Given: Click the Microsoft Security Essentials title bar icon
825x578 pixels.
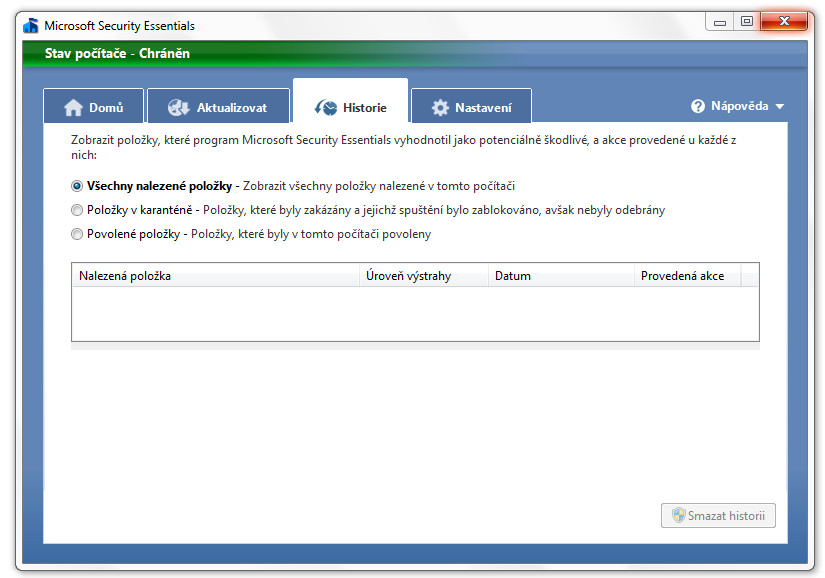Looking at the screenshot, I should click(31, 25).
